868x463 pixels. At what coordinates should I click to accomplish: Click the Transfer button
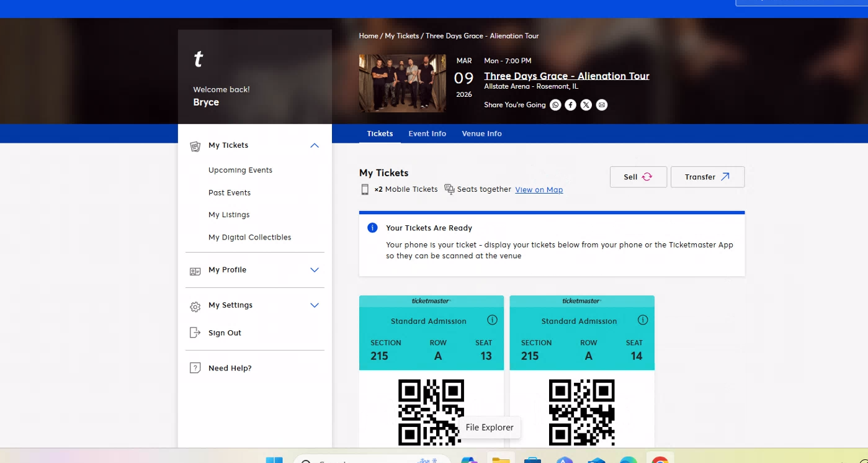(x=707, y=177)
